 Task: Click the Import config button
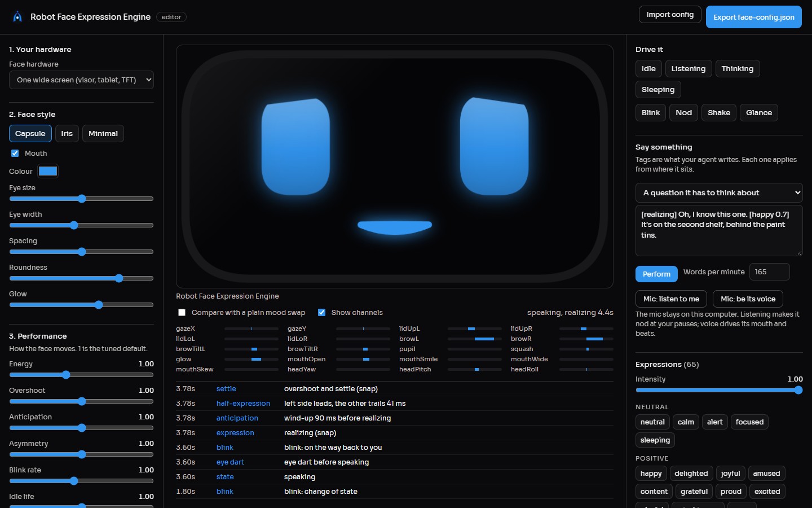coord(670,15)
